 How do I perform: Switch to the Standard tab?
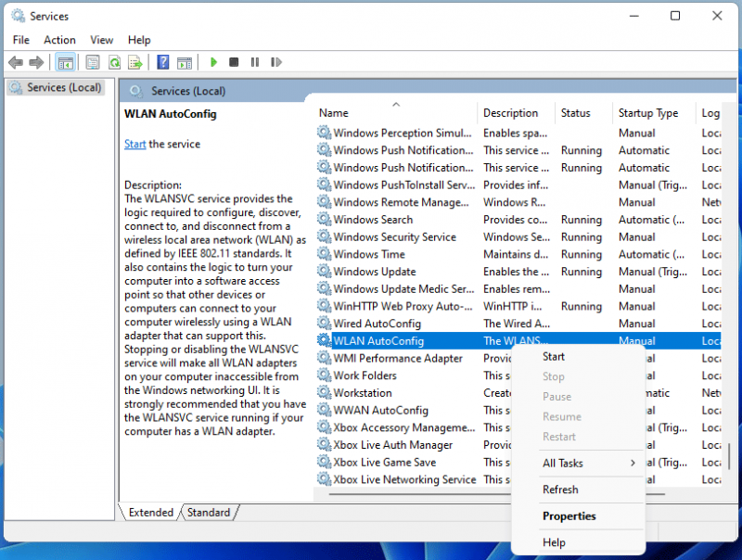208,512
